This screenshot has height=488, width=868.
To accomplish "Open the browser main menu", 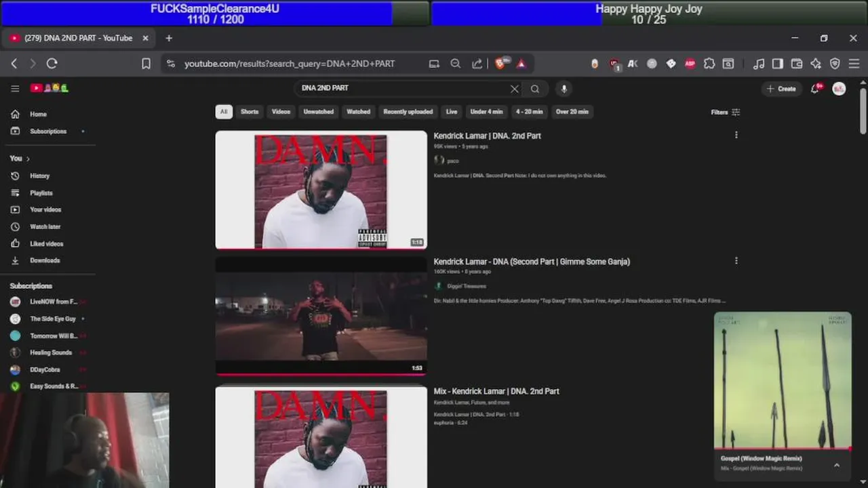I will coord(854,64).
